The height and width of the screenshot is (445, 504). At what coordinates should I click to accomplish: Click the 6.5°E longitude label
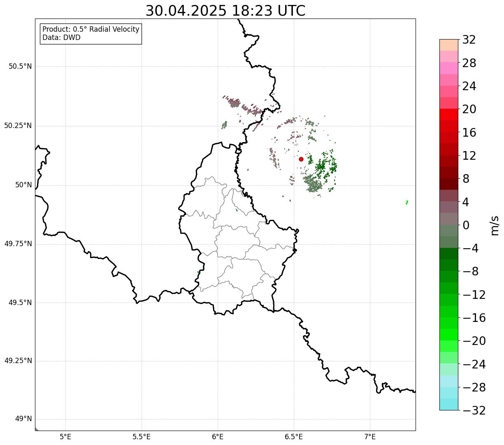pos(294,437)
